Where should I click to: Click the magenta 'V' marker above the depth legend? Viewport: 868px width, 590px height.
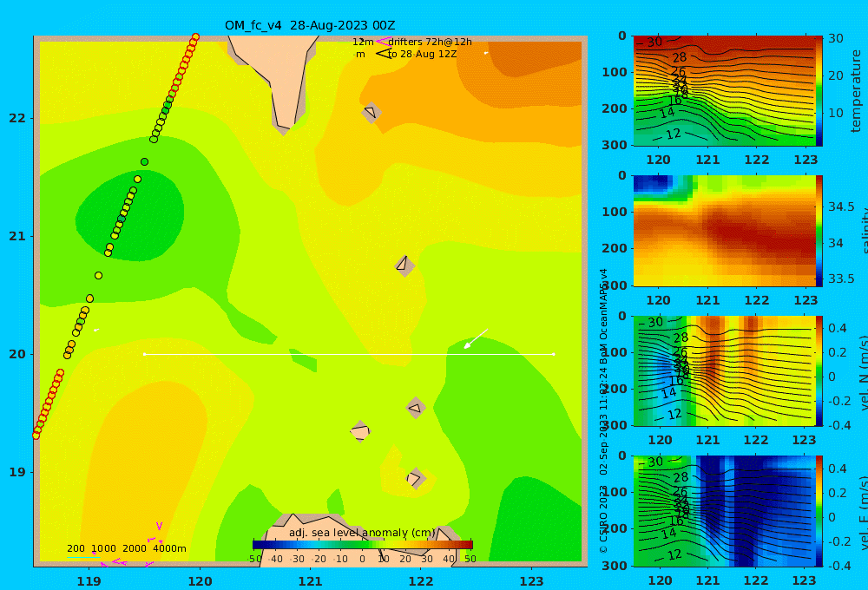coord(159,526)
